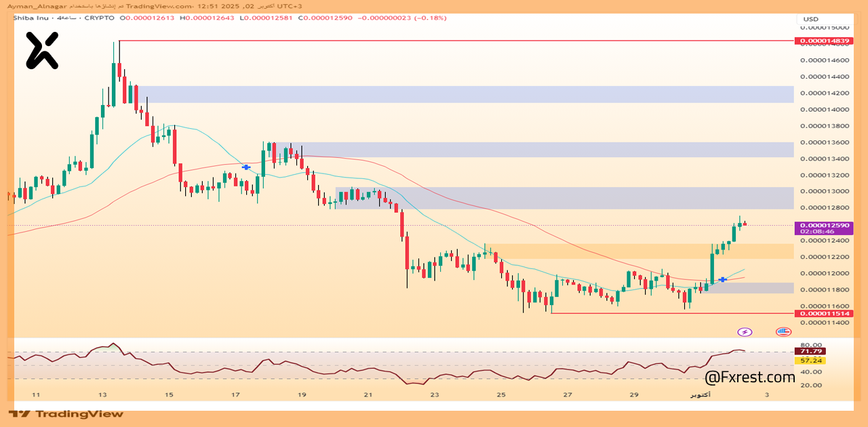Open the USD currency selector
The height and width of the screenshot is (427, 868).
coord(811,19)
